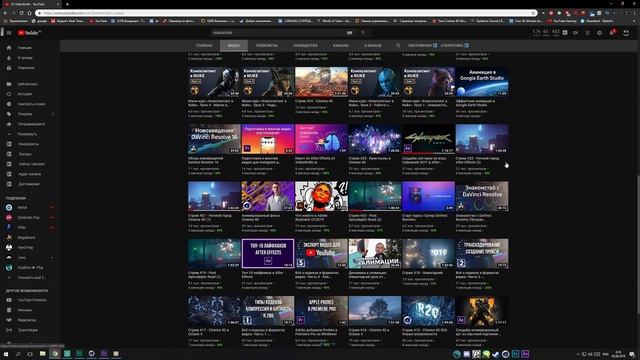The image size is (640, 360).
Task: Open Покупки in the sidebar
Action: [30, 114]
